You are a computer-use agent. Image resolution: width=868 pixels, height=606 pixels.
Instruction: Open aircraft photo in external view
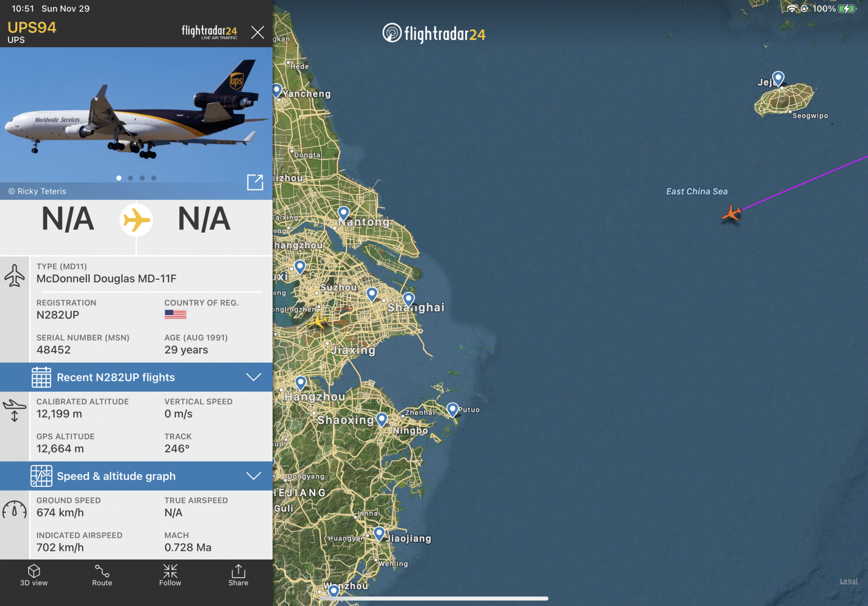(x=255, y=182)
